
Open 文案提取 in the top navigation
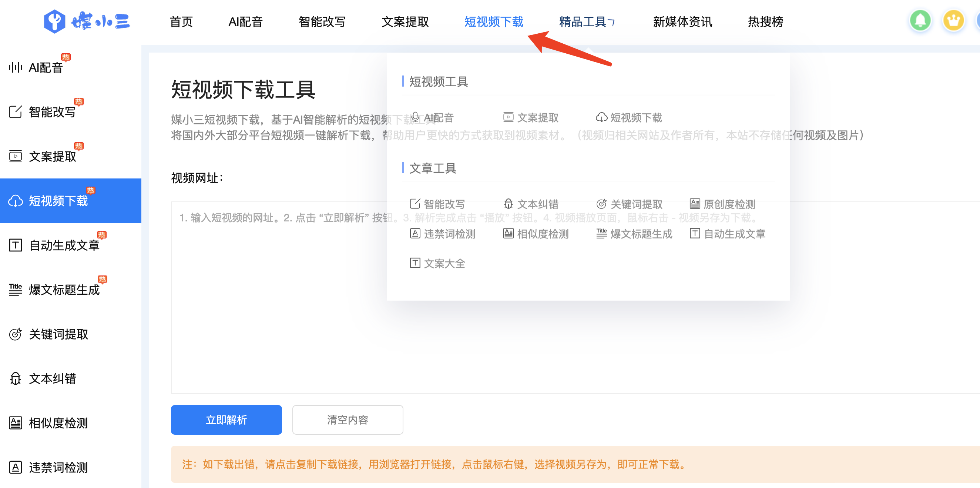(x=405, y=22)
